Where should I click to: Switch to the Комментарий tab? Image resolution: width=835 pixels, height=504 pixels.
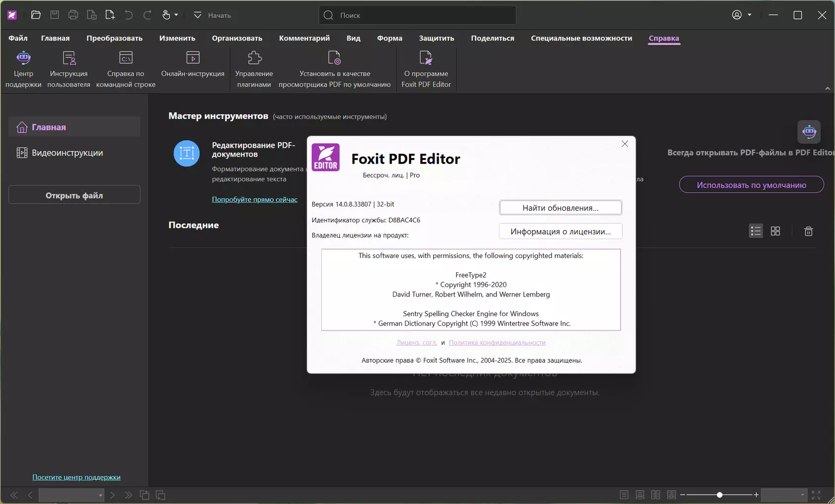[x=304, y=38]
